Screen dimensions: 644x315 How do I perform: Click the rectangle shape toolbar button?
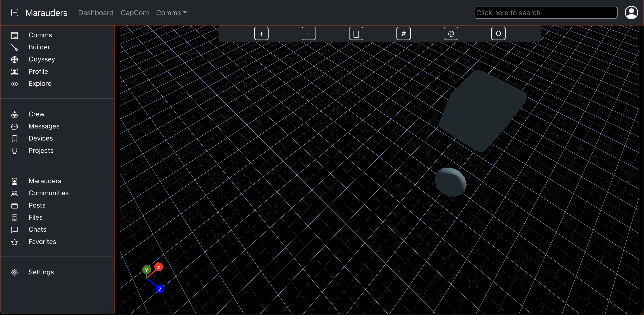356,34
